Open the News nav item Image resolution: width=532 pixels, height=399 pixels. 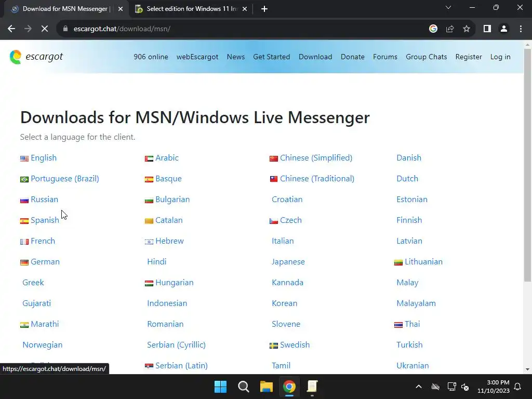236,57
